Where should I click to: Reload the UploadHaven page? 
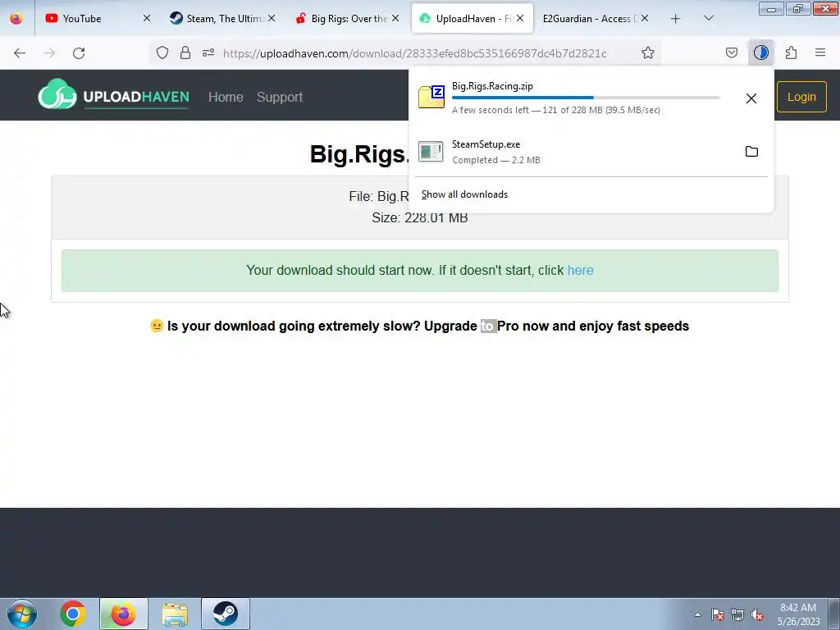79,53
